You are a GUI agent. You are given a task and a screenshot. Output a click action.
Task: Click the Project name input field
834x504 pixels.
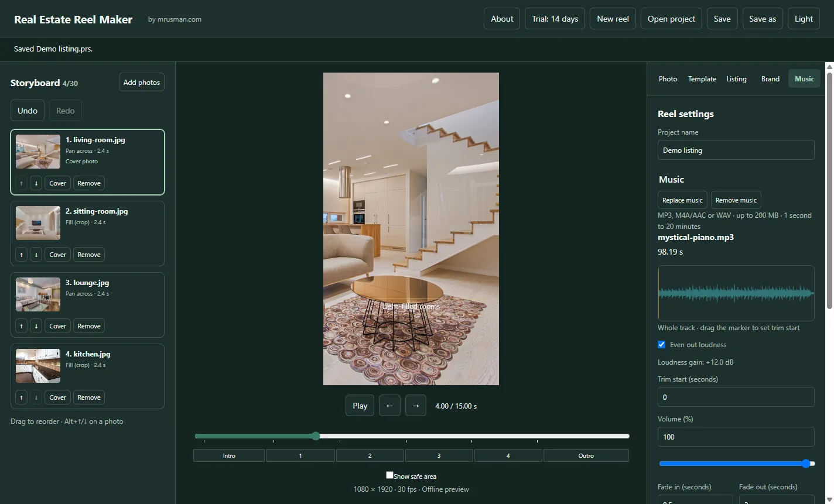click(x=736, y=150)
